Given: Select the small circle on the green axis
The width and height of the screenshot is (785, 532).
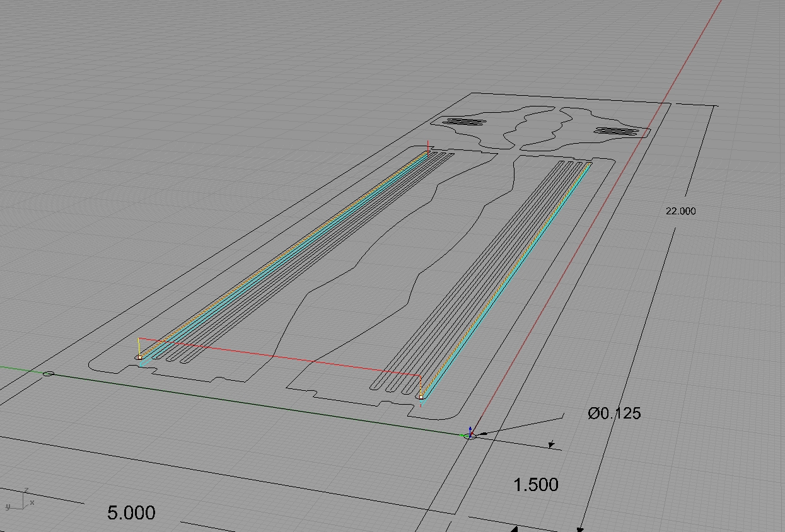Looking at the screenshot, I should pyautogui.click(x=49, y=374).
